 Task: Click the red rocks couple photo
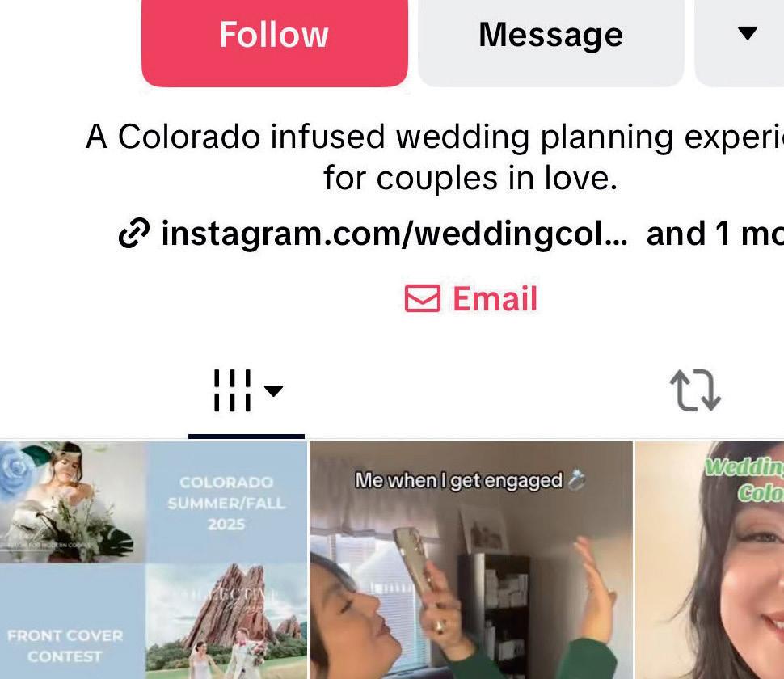pyautogui.click(x=226, y=621)
